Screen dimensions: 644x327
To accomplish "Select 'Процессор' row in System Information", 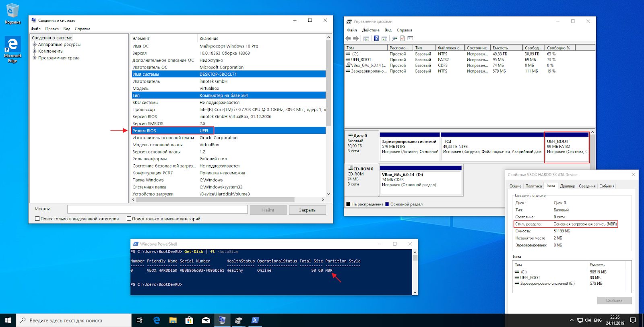I will 228,110.
